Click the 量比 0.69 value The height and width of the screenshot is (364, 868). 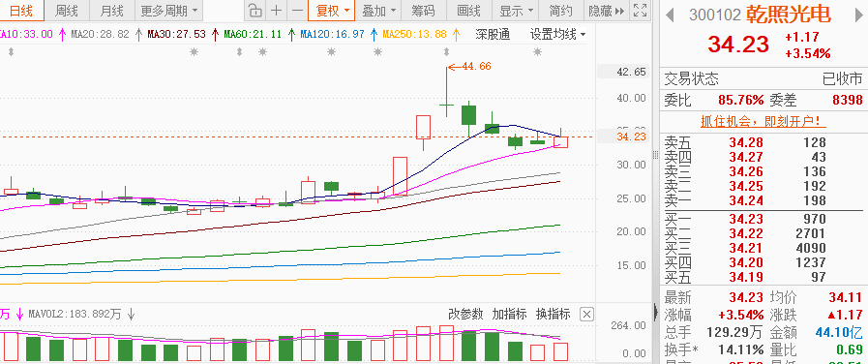(850, 350)
